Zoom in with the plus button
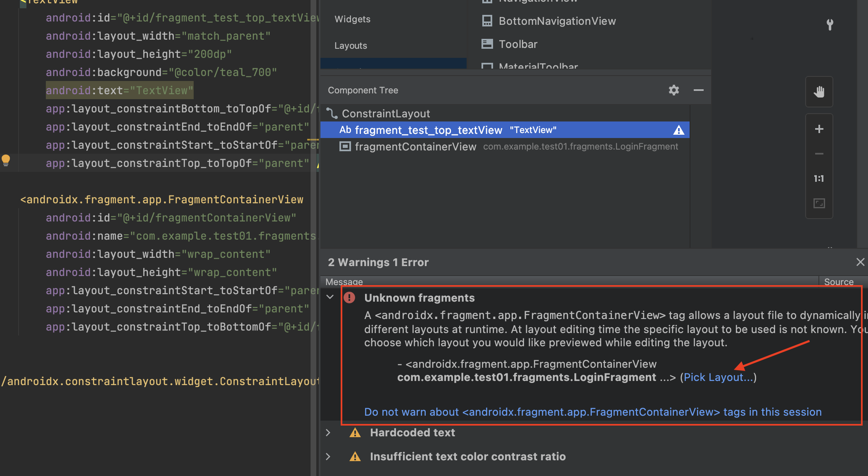This screenshot has width=868, height=476. click(819, 129)
